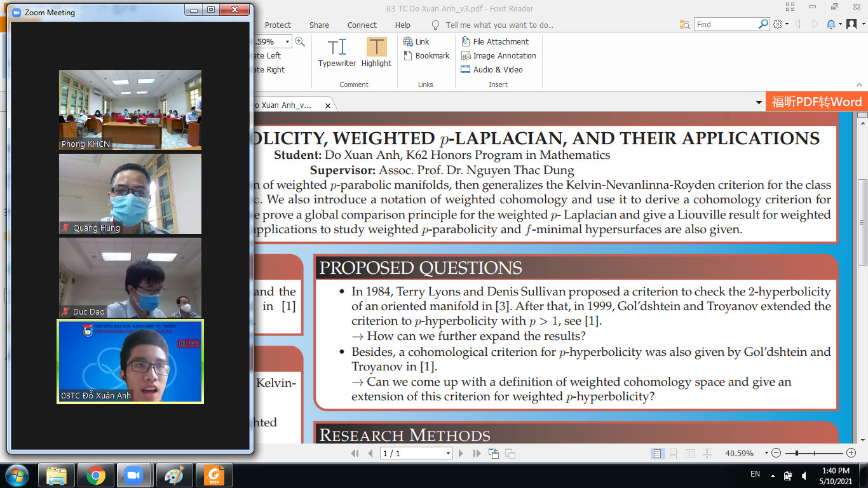This screenshot has height=488, width=868.
Task: Insert a File Attachment
Action: (495, 41)
